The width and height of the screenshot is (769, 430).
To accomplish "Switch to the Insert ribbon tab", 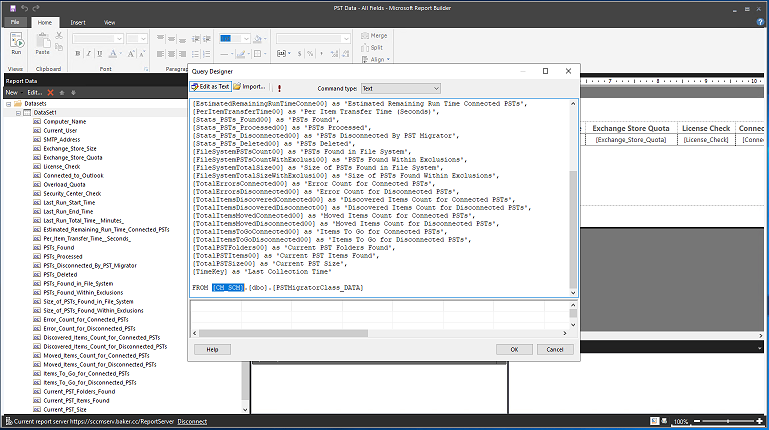I will (78, 23).
